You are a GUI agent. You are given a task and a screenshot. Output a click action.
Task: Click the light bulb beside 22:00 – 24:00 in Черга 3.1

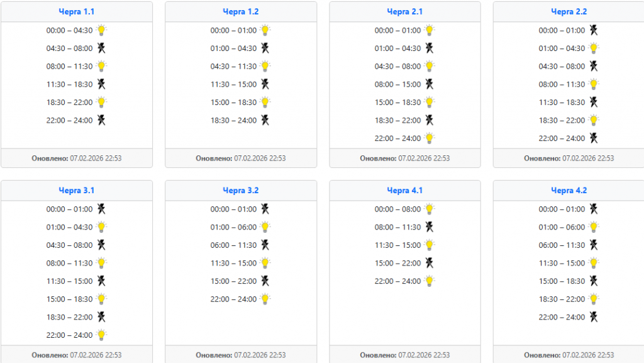pyautogui.click(x=102, y=335)
